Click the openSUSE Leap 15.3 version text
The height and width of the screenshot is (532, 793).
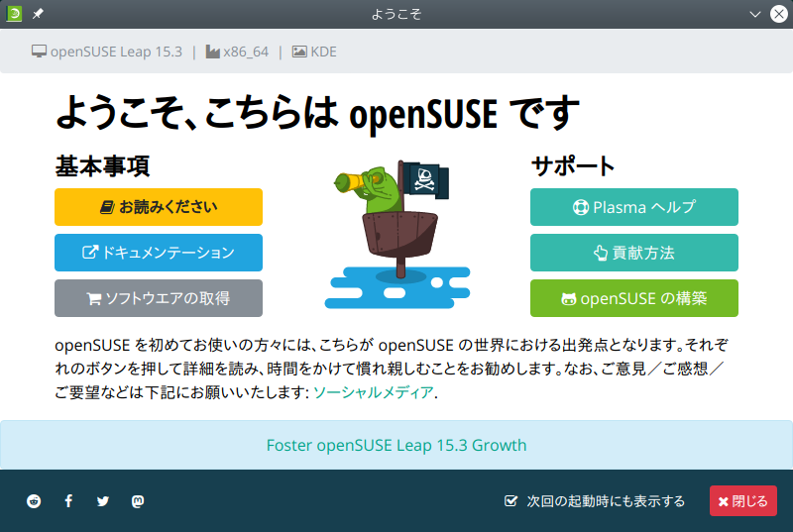pos(116,52)
